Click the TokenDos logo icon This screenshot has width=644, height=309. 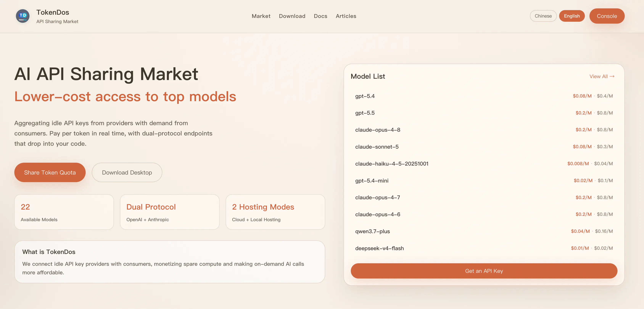(23, 16)
